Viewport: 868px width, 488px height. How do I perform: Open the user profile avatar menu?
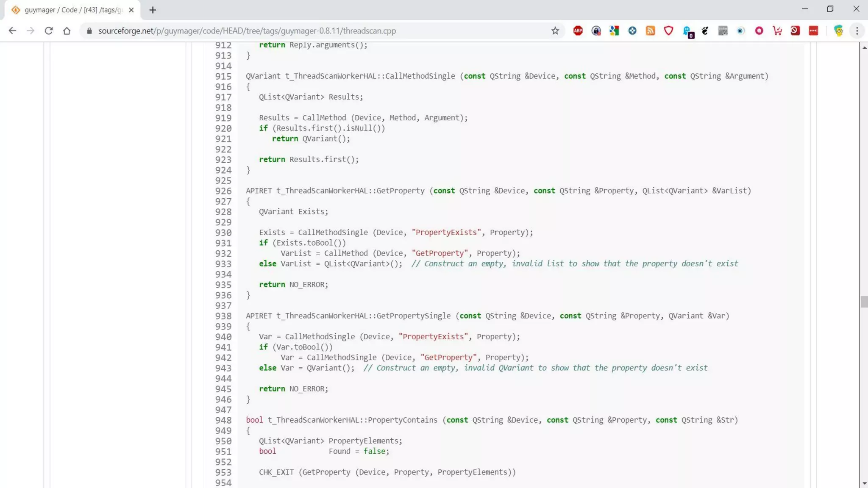click(838, 31)
